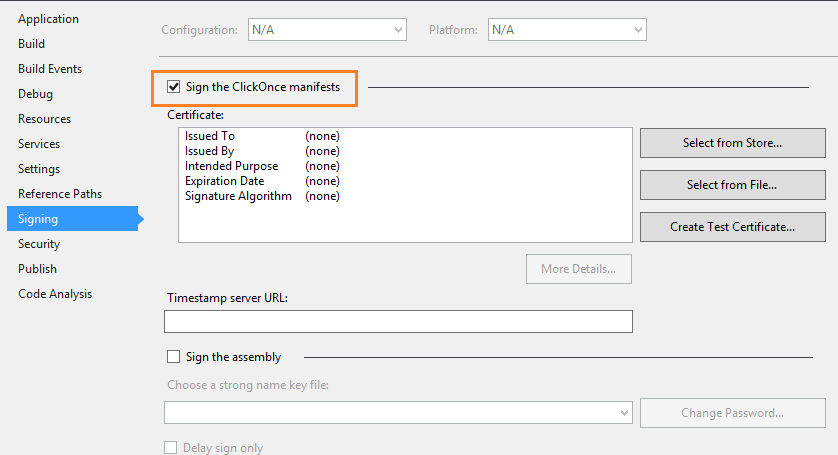Select the Reference Paths tab
This screenshot has width=838, height=455.
click(60, 194)
